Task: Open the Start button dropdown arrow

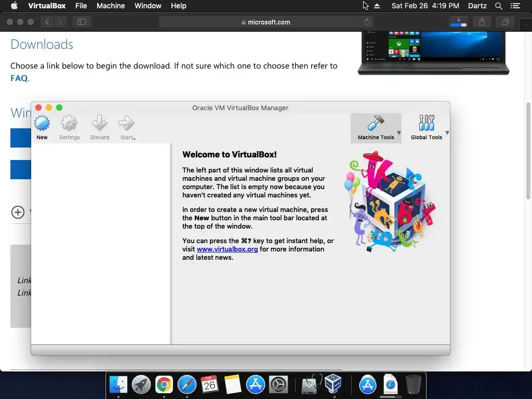Action: (135, 139)
